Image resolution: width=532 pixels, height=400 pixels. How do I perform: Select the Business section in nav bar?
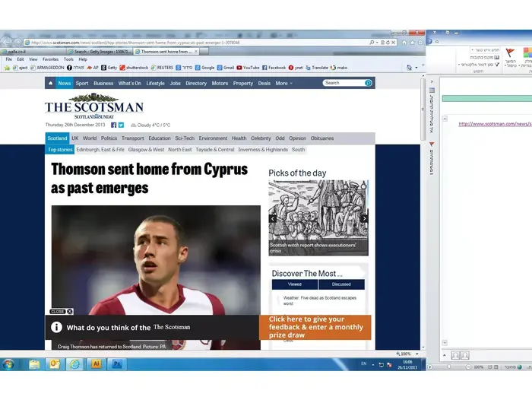coord(103,83)
